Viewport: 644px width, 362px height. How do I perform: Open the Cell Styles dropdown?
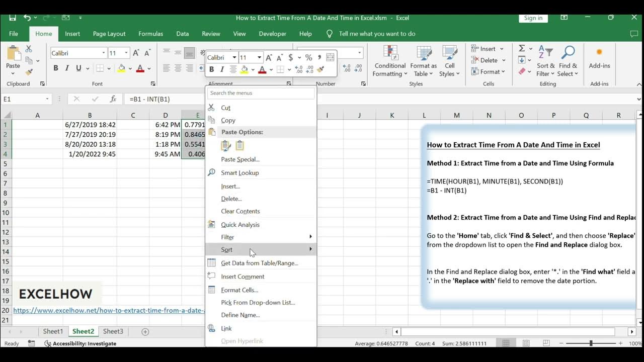pyautogui.click(x=449, y=61)
